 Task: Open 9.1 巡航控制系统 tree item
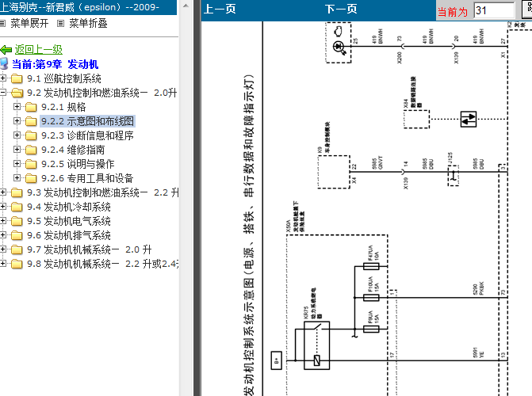[x=64, y=78]
